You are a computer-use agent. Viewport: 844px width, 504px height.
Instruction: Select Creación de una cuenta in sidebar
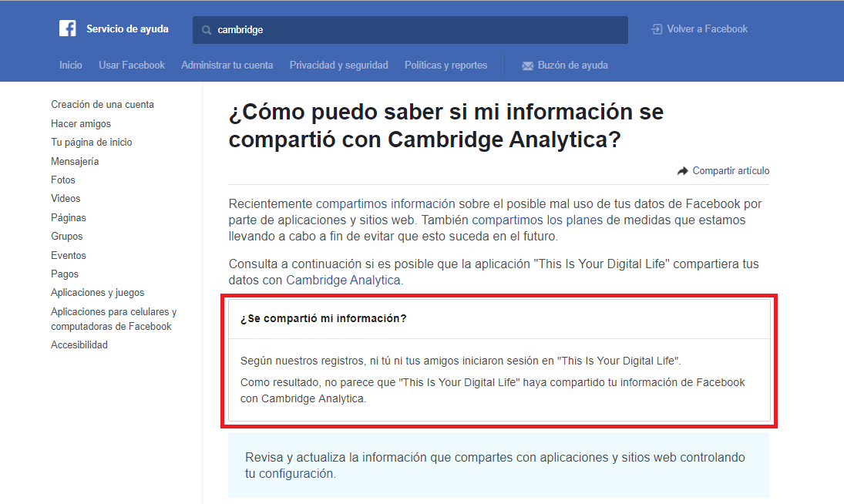[103, 104]
